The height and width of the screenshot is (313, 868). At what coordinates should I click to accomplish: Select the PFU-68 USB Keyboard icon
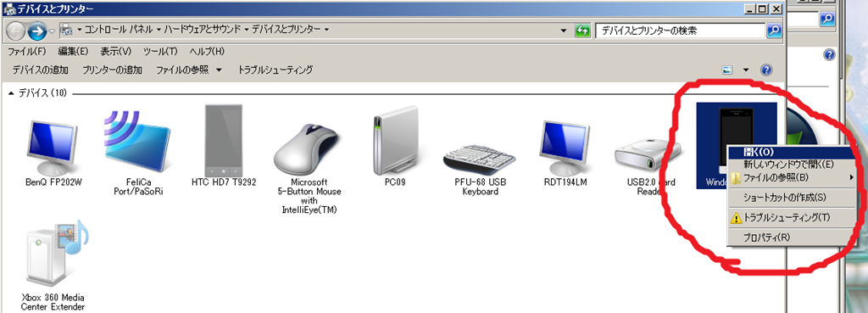click(480, 159)
